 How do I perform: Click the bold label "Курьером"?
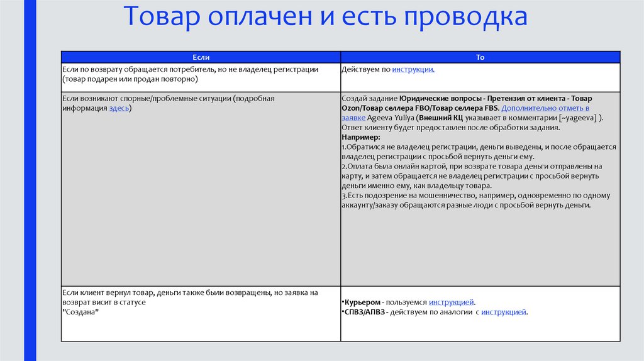pyautogui.click(x=362, y=303)
